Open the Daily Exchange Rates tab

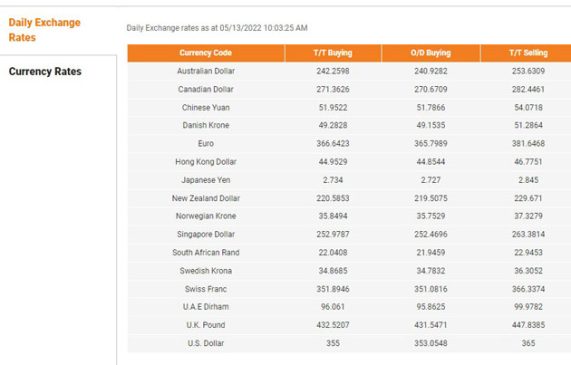[x=44, y=30]
